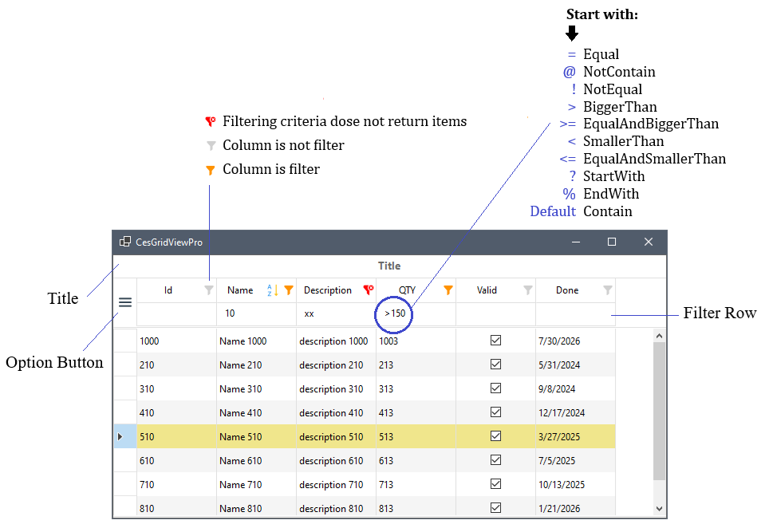765x532 pixels.
Task: Toggle the Valid checkbox for row 310
Action: point(495,388)
